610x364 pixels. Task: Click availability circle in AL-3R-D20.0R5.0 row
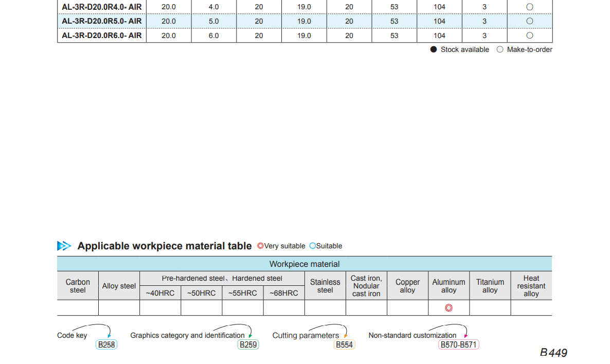point(530,21)
